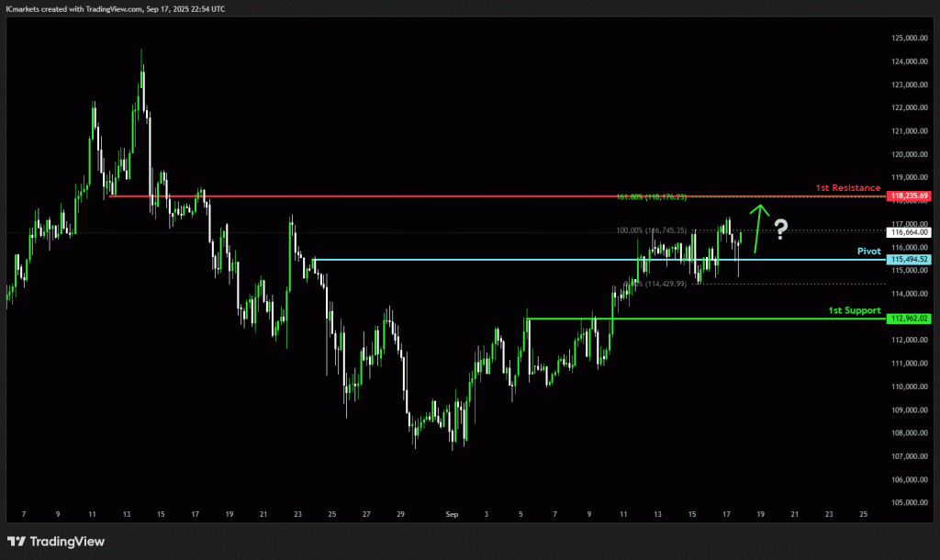The image size is (940, 560).
Task: Click the green 1st Support horizontal line
Action: (x=706, y=319)
